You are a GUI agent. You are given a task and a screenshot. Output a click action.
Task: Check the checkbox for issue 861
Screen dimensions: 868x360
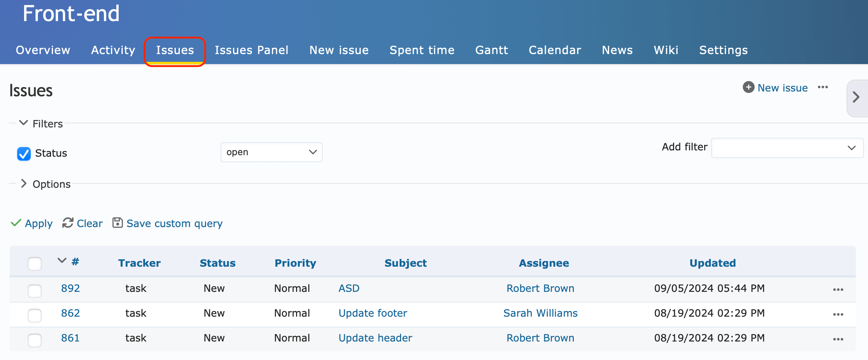(34, 340)
